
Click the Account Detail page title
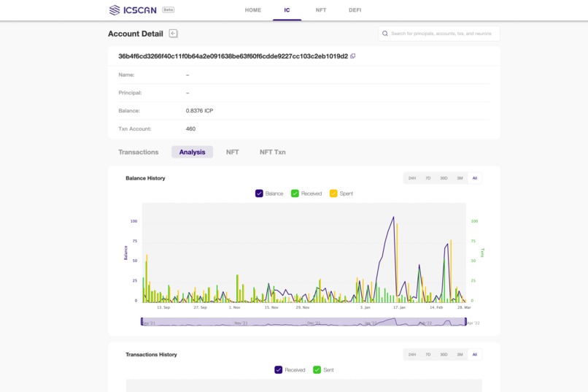click(x=136, y=34)
